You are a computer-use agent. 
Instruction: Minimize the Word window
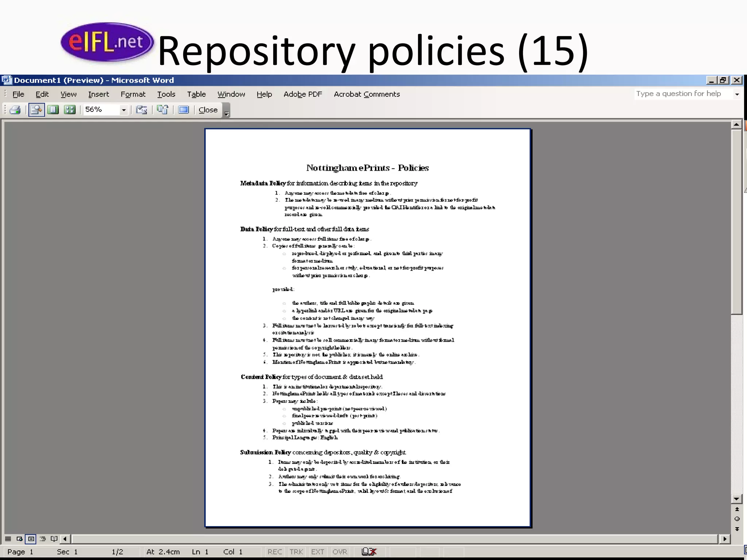[711, 80]
